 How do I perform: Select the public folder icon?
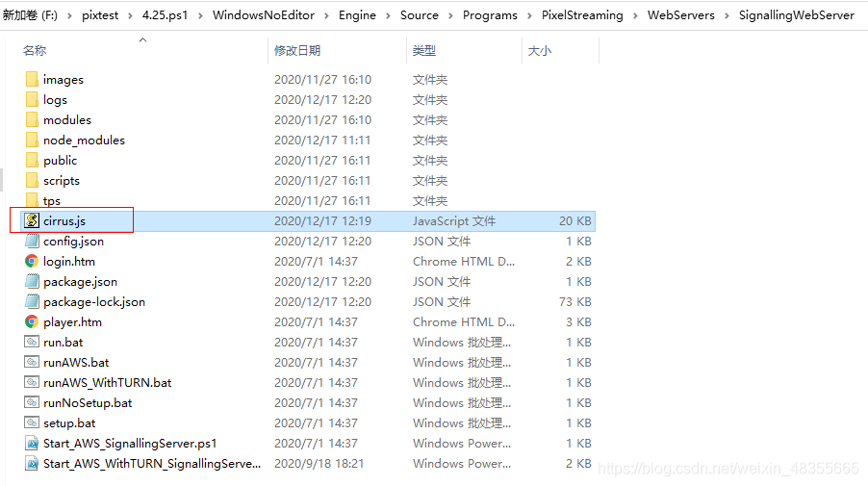click(32, 160)
